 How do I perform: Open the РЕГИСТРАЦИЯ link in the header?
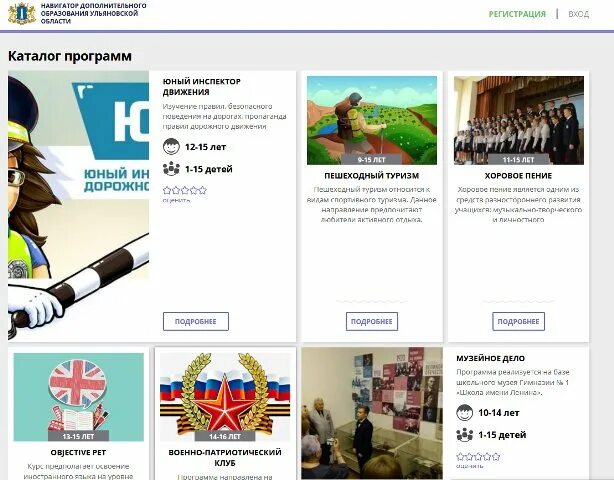tap(517, 14)
